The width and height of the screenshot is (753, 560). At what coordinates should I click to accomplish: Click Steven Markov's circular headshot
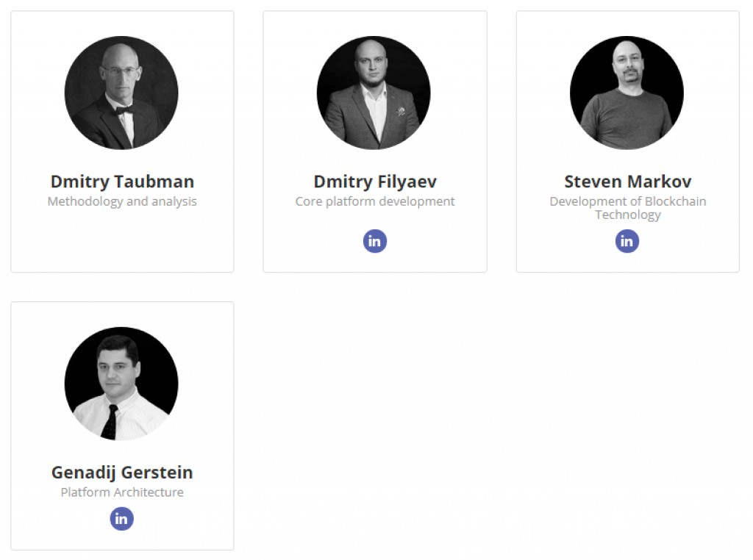[627, 93]
